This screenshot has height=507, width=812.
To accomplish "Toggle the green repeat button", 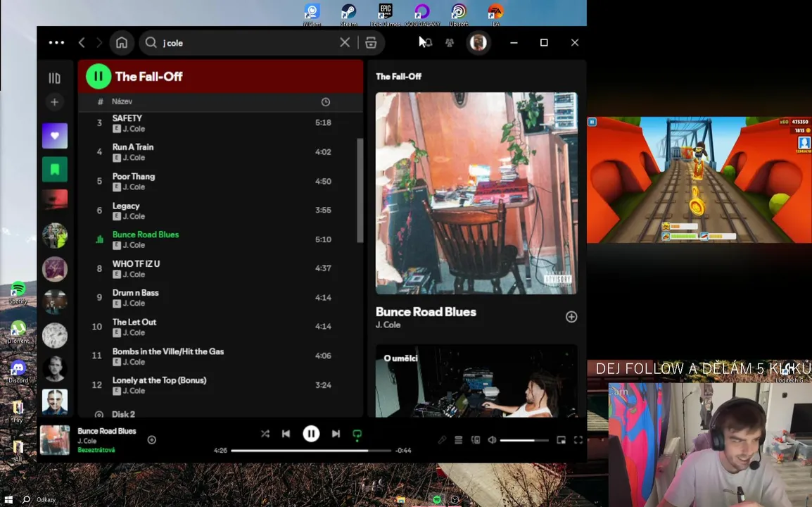I will pos(357,434).
